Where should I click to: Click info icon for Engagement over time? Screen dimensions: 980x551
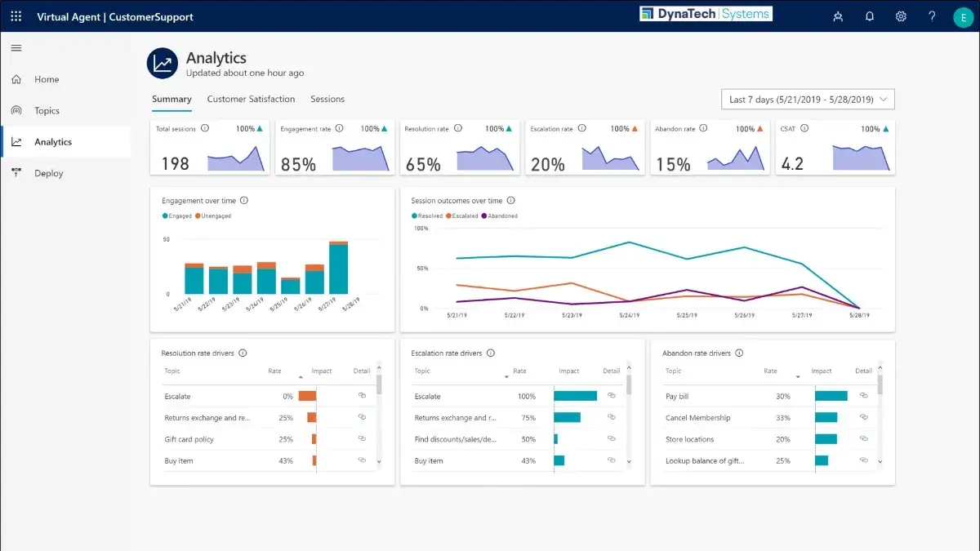(244, 200)
